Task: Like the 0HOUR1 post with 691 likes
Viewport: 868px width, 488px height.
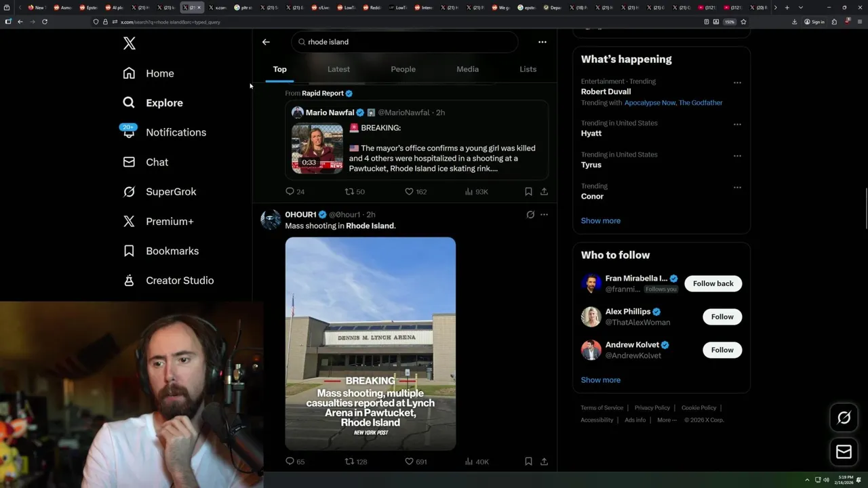Action: [x=416, y=462]
